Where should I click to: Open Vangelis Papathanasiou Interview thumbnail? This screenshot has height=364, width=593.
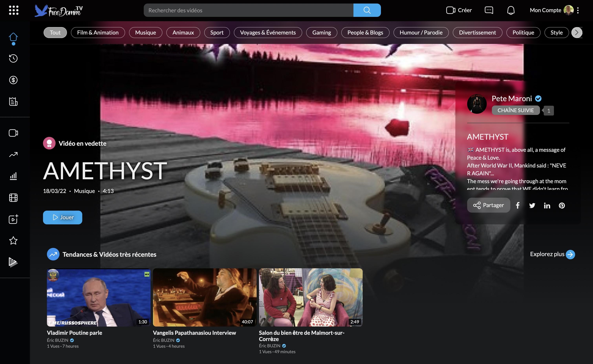pyautogui.click(x=205, y=297)
